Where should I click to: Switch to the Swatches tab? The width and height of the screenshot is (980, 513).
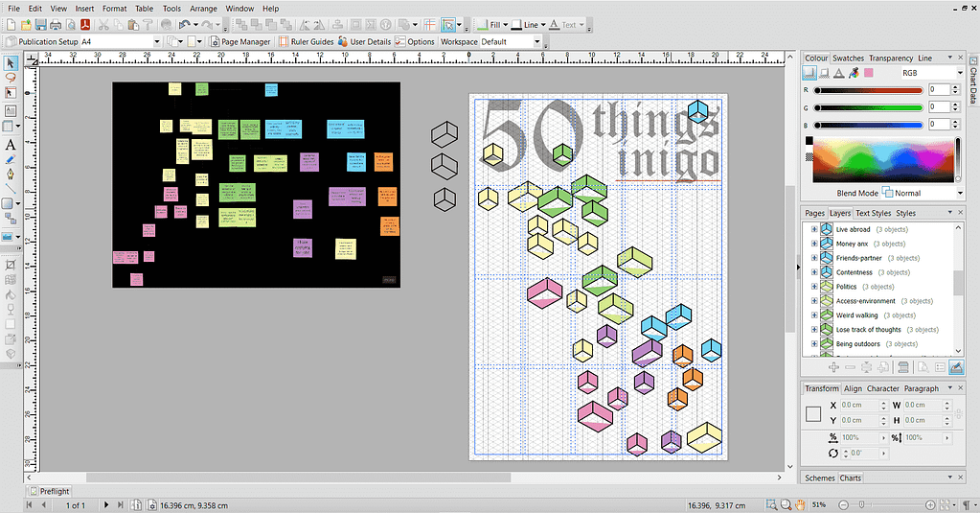pyautogui.click(x=848, y=58)
